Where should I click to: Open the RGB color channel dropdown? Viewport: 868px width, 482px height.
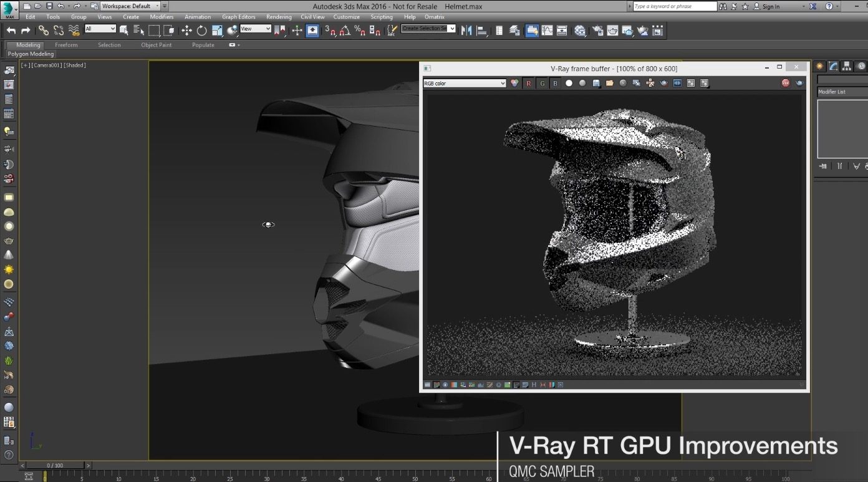(x=465, y=83)
